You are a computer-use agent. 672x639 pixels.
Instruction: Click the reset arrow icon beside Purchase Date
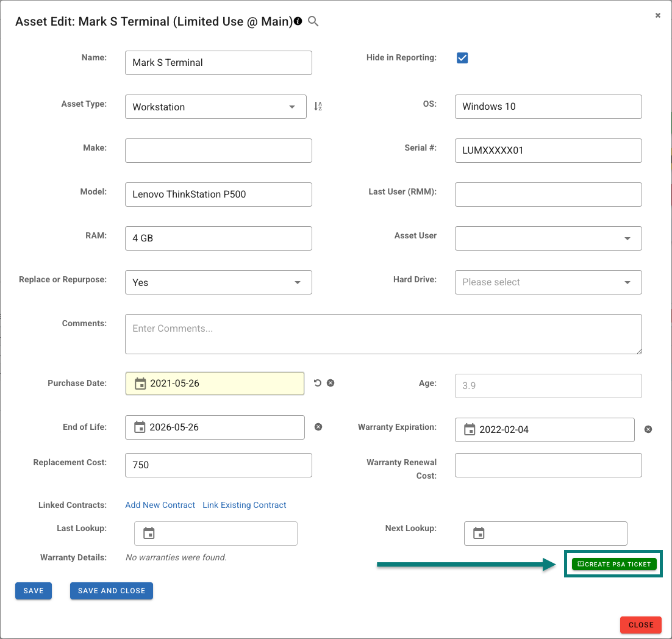click(318, 383)
